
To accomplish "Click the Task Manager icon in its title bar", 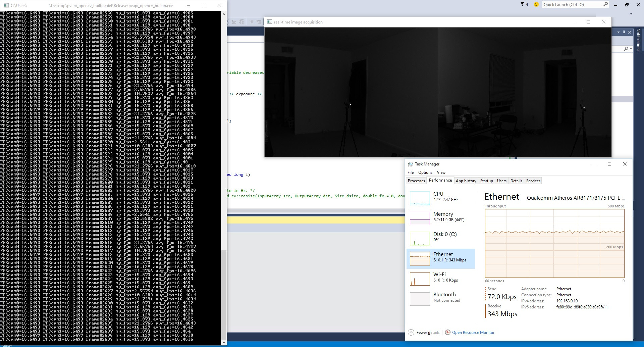I will (411, 164).
